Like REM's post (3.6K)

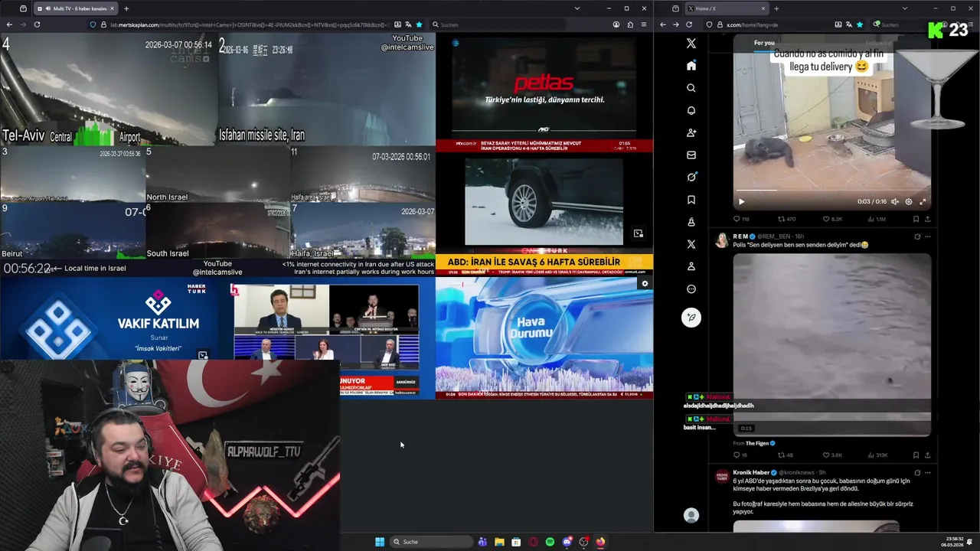click(832, 455)
